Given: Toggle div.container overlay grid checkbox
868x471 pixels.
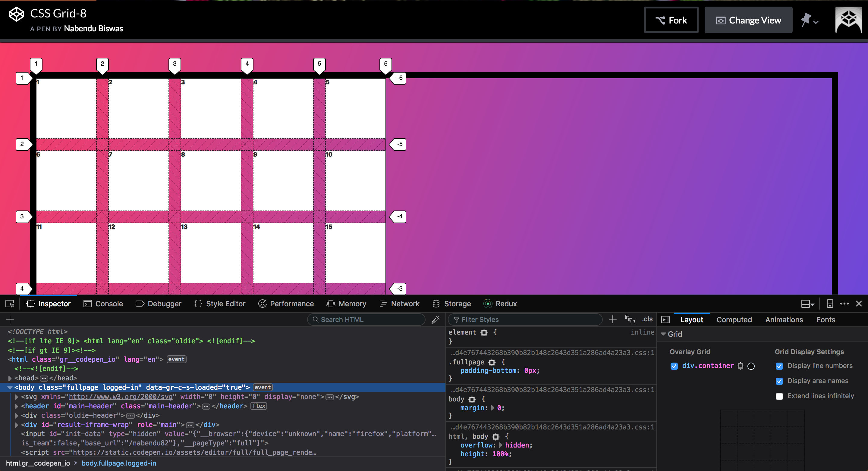Looking at the screenshot, I should pyautogui.click(x=674, y=366).
